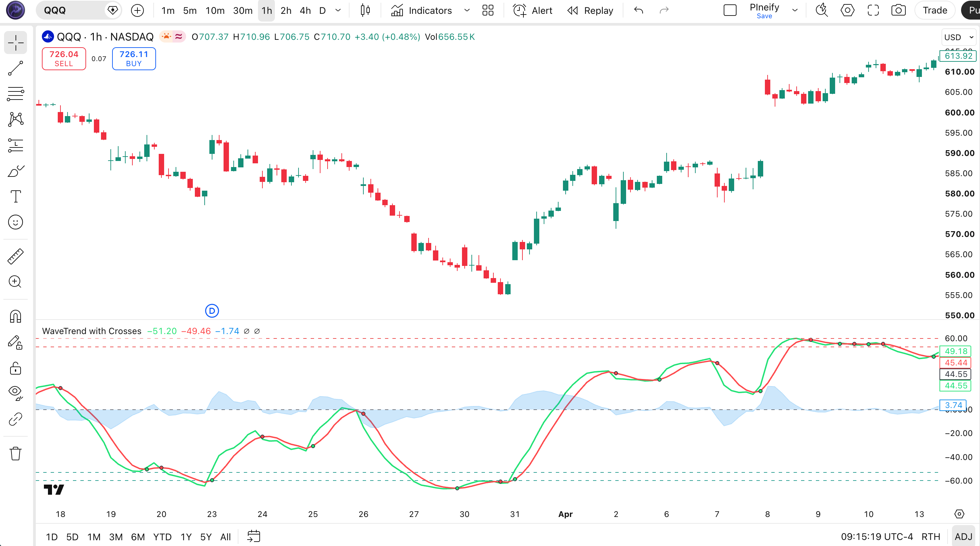This screenshot has width=980, height=546.
Task: Set date range to YTD
Action: 162,537
